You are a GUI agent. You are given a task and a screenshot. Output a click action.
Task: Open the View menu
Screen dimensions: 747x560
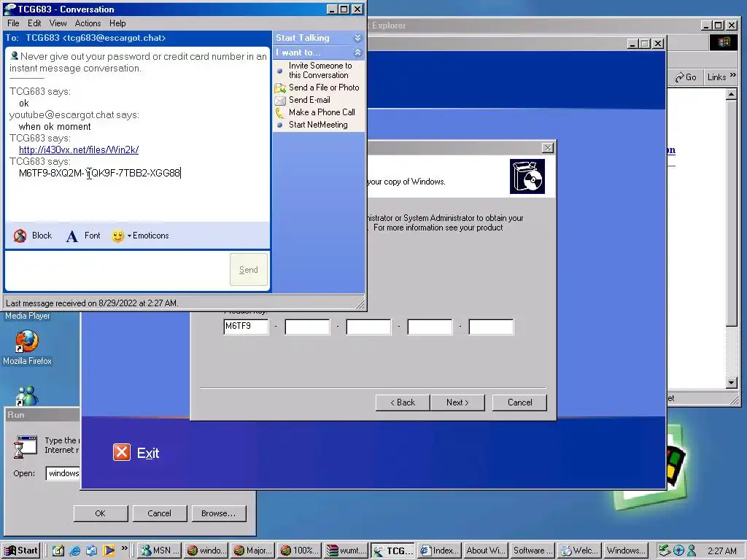click(x=58, y=23)
